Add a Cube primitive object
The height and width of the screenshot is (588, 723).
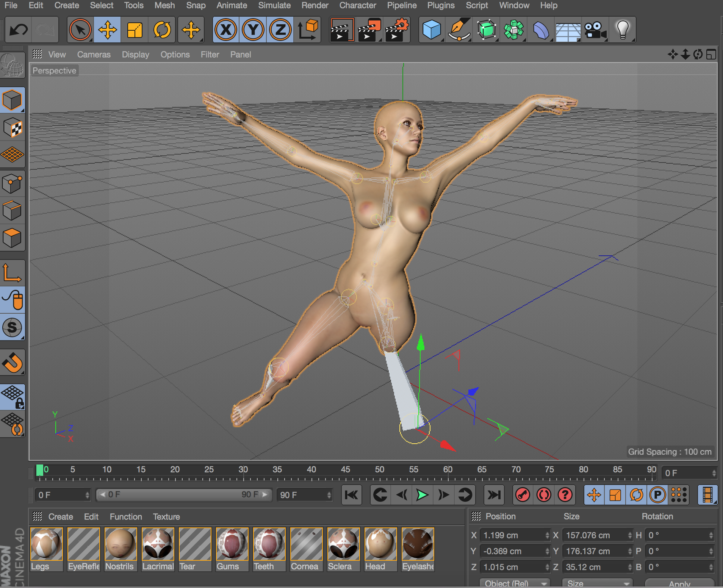click(432, 30)
